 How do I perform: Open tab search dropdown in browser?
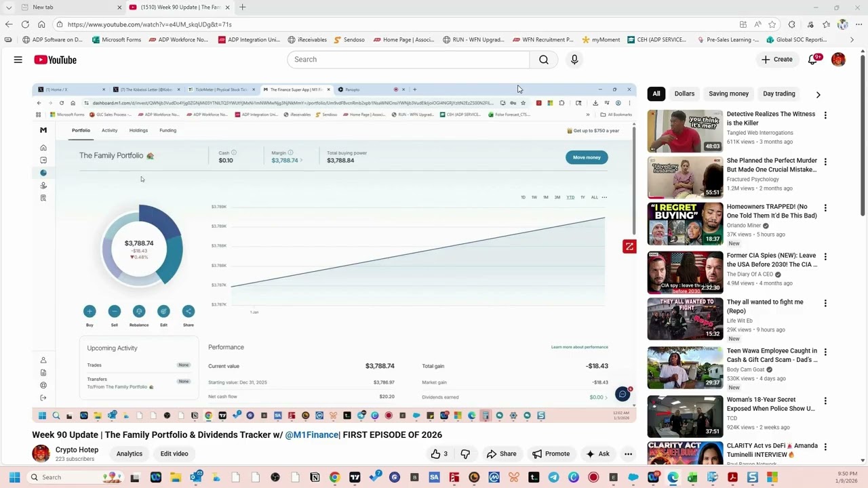(9, 7)
